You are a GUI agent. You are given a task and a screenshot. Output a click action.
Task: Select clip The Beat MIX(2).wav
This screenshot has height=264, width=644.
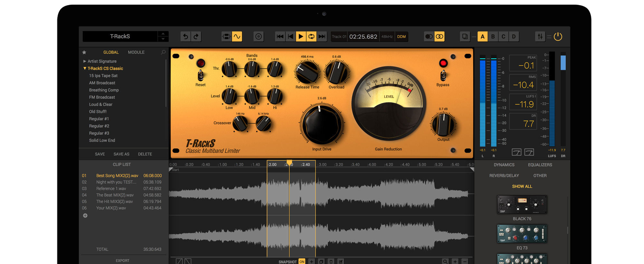pyautogui.click(x=122, y=195)
